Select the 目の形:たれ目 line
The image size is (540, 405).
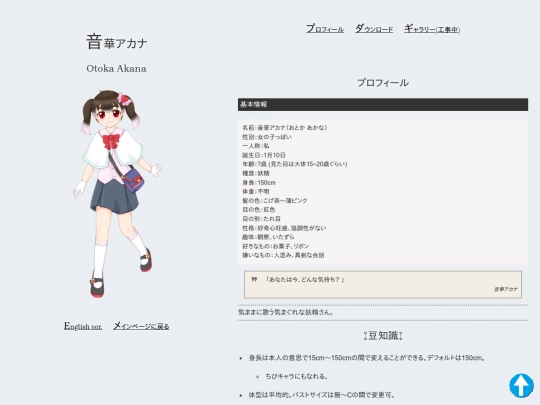261,219
